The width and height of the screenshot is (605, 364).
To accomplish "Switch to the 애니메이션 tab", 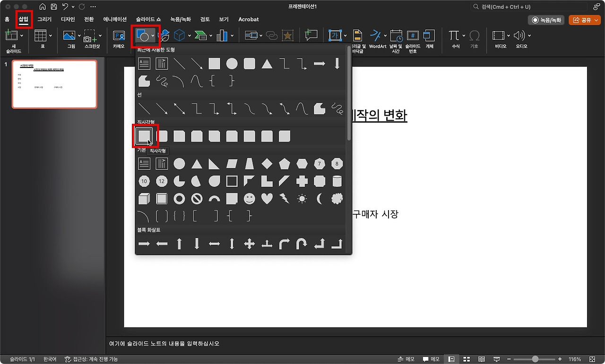I will (115, 19).
